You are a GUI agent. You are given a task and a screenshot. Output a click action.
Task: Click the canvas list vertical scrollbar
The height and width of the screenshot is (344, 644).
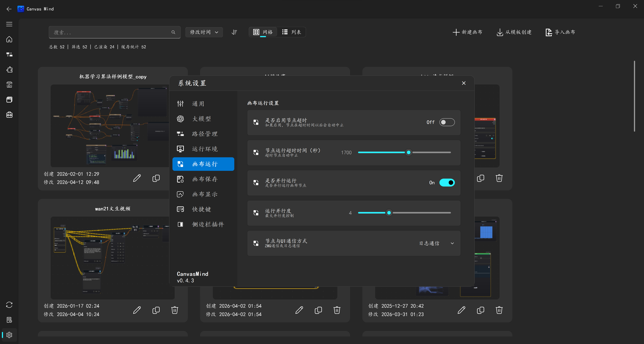click(x=634, y=96)
